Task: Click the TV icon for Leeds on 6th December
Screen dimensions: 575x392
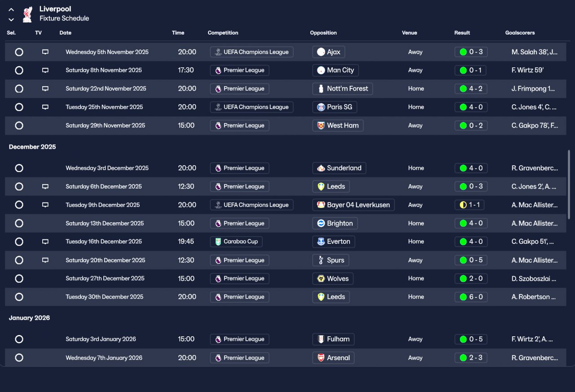Action: point(45,186)
